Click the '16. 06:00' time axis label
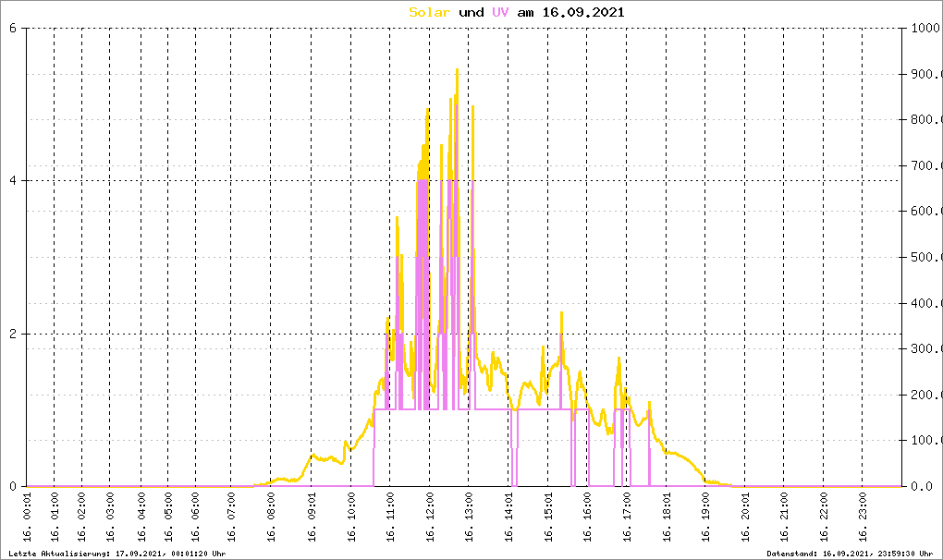Viewport: 943px width, 560px height. pos(195,517)
